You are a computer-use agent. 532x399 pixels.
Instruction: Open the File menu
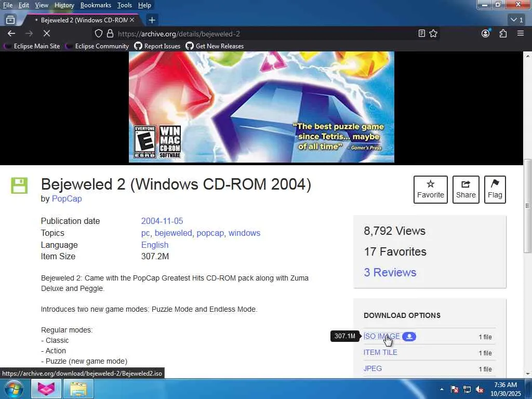pyautogui.click(x=7, y=5)
